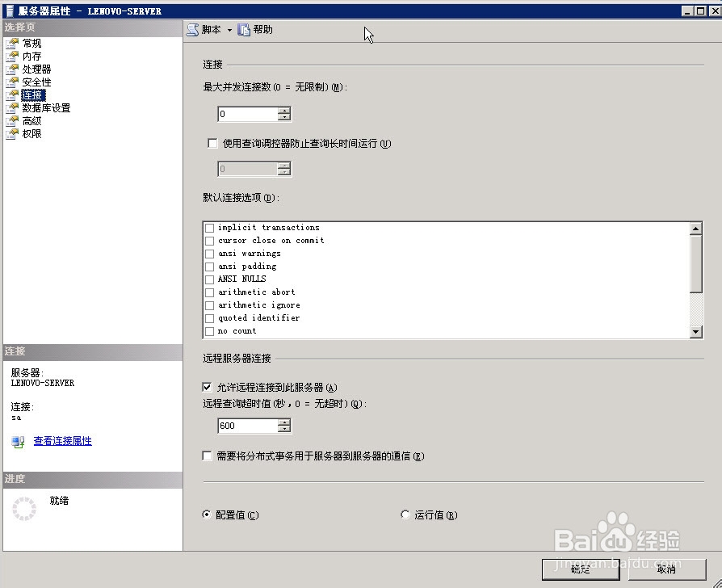Viewport: 722px width, 588px height.
Task: Select the 运行值 radio button
Action: click(405, 514)
